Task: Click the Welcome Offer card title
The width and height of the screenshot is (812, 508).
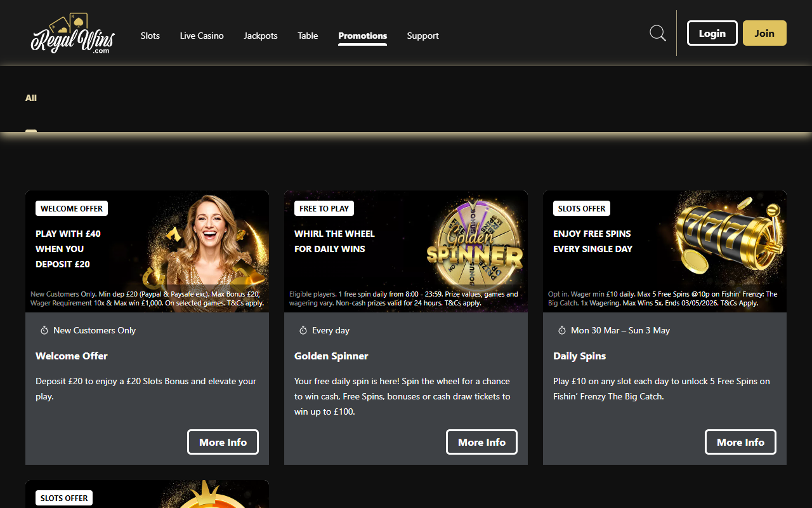Action: coord(72,356)
